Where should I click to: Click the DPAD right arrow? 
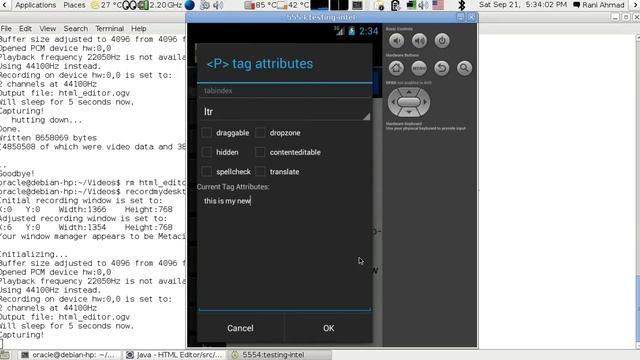click(425, 102)
